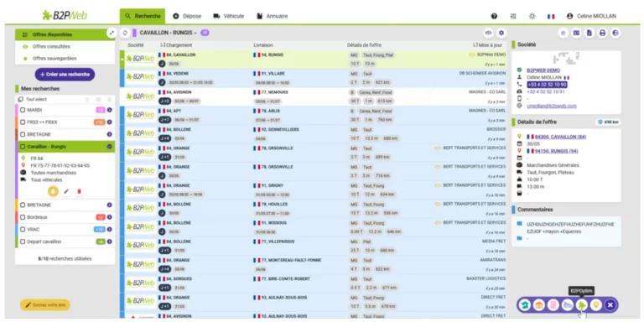Collapse the Cavaillon - Rungis search details
The width and height of the screenshot is (644, 322).
point(109,147)
